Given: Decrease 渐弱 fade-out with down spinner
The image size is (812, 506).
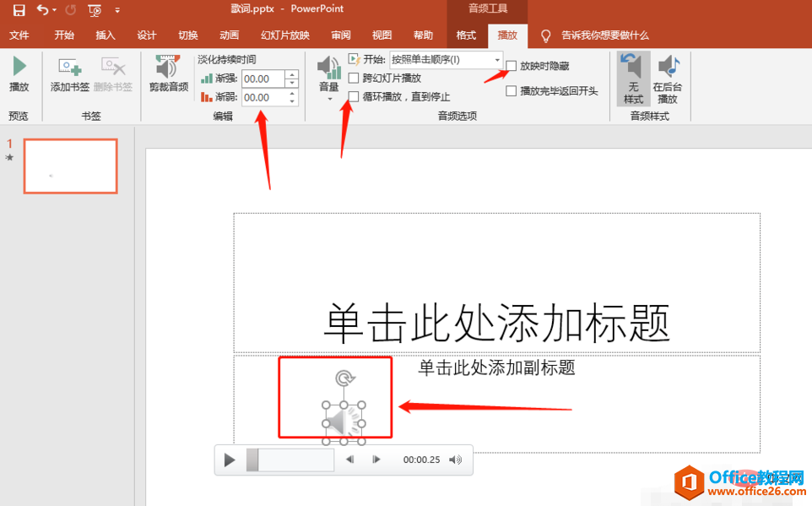Looking at the screenshot, I should coord(292,101).
